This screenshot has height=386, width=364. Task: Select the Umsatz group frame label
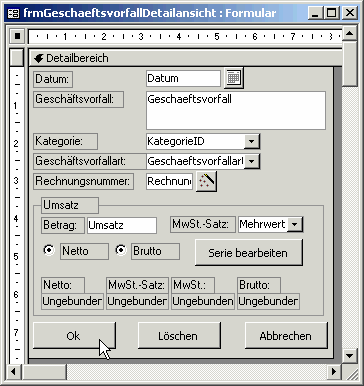(70, 205)
